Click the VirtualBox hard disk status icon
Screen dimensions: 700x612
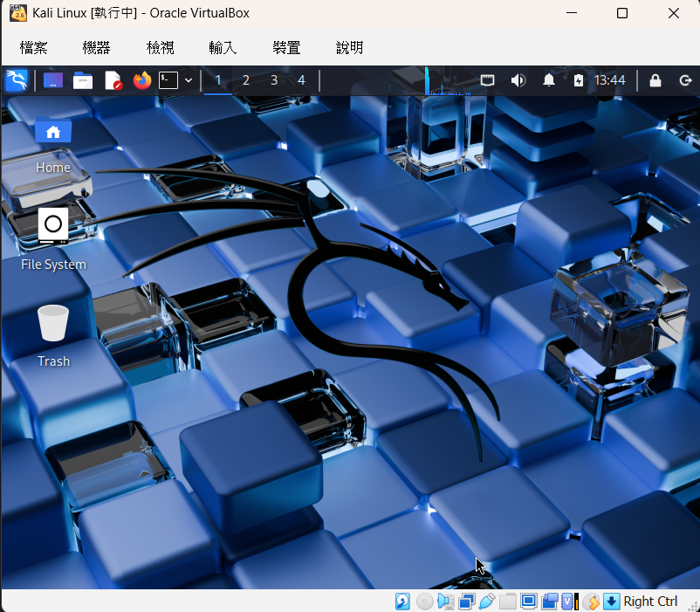402,602
